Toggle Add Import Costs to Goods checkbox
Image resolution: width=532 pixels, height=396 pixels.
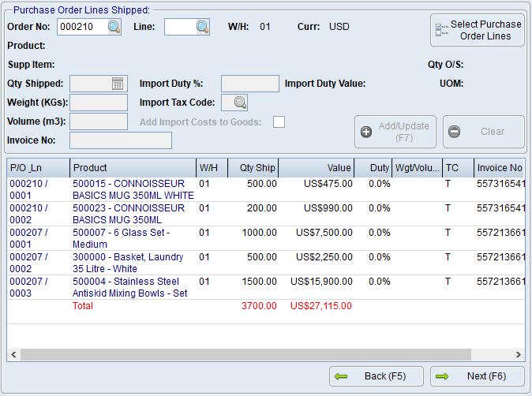[x=279, y=121]
